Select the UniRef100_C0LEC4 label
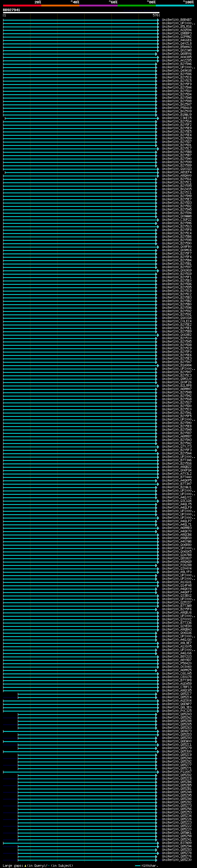 point(177,321)
